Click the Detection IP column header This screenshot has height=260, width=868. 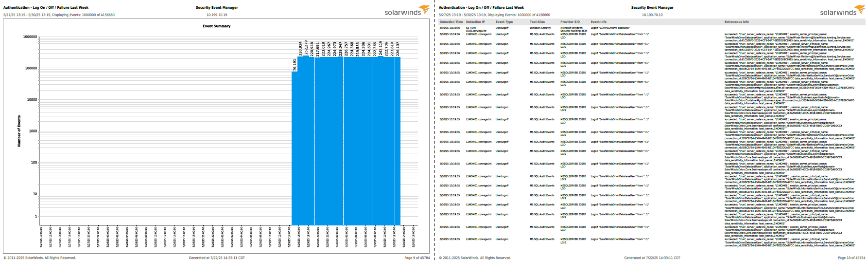[x=475, y=22]
